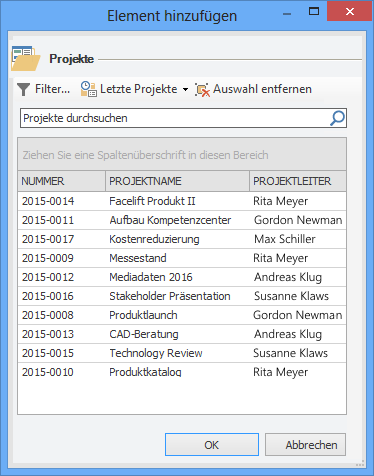The image size is (374, 476).
Task: Select project number 2015-0015
Action: coord(48,353)
